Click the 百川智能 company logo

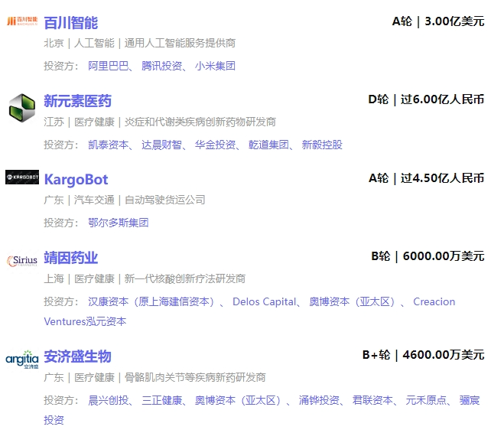point(22,21)
